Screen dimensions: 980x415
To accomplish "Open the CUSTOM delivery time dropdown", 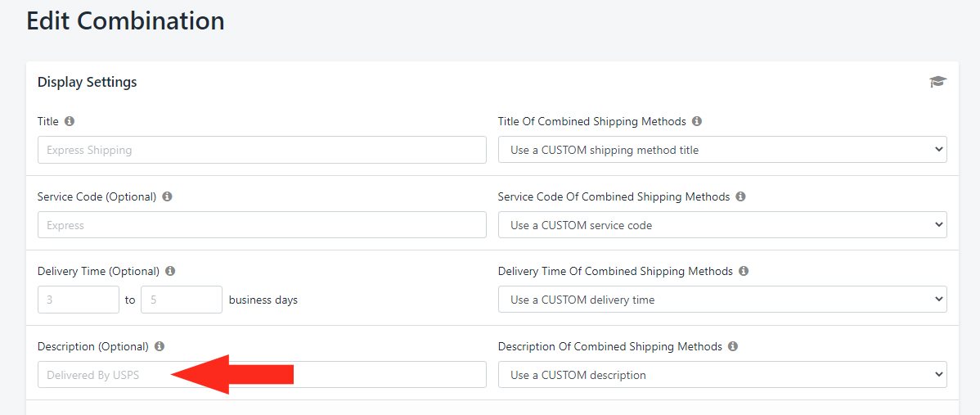I will tap(722, 300).
